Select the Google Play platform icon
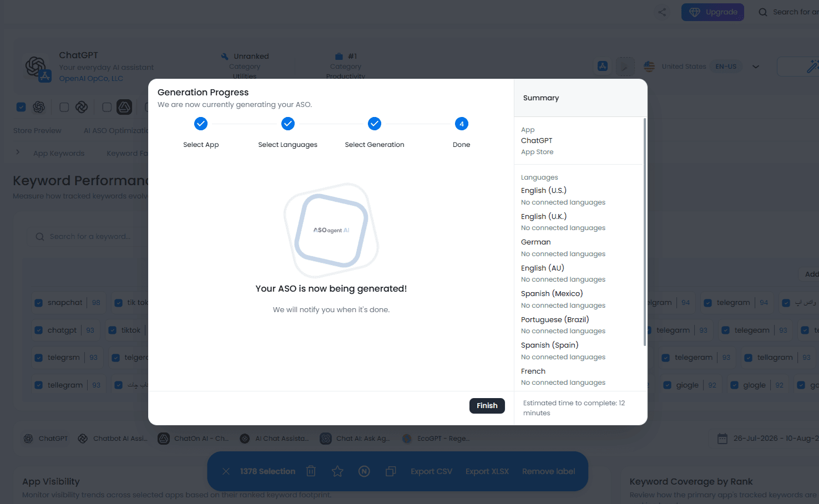The image size is (819, 504). coord(625,66)
